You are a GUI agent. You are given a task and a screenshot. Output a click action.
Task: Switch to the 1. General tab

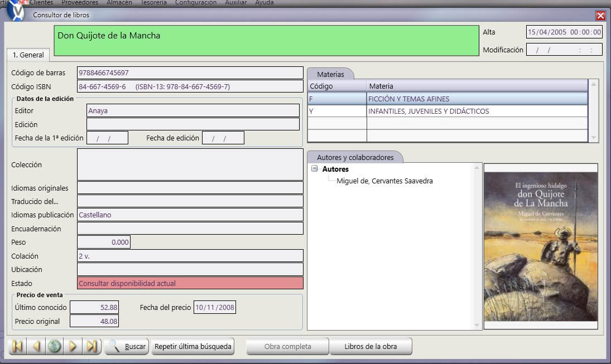(28, 55)
